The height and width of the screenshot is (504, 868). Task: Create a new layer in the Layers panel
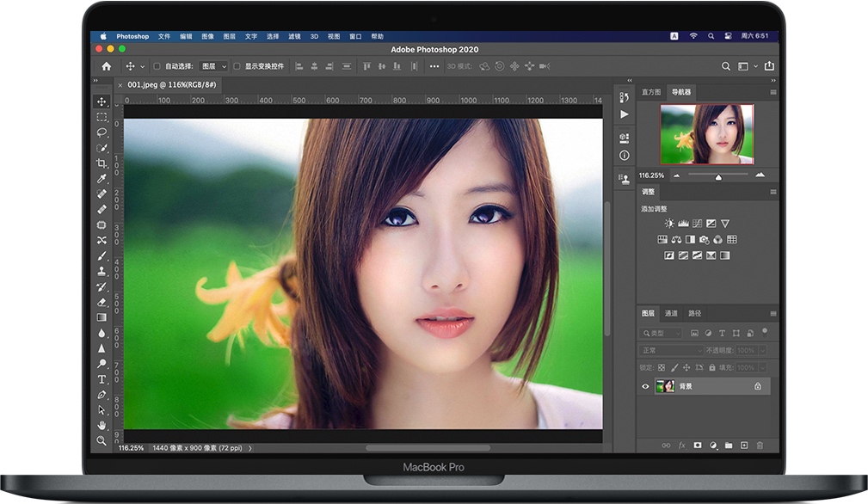(744, 446)
